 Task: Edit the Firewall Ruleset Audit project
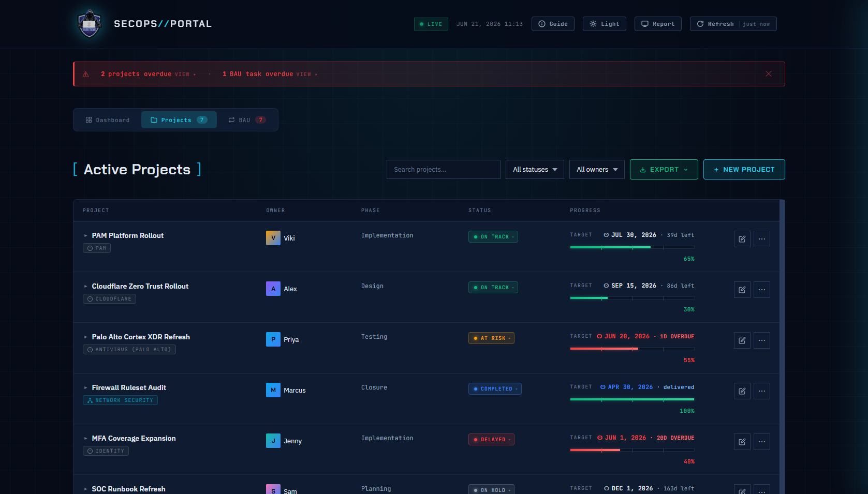coord(742,391)
